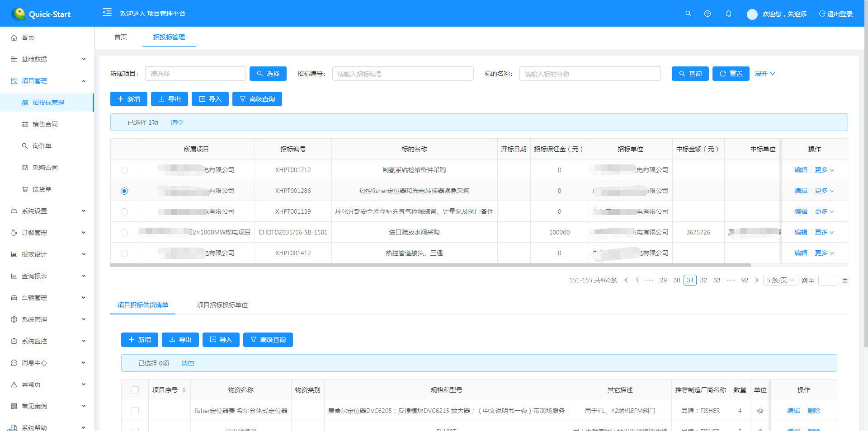
Task: Switch to the 首页 tab above the filters
Action: coord(120,37)
